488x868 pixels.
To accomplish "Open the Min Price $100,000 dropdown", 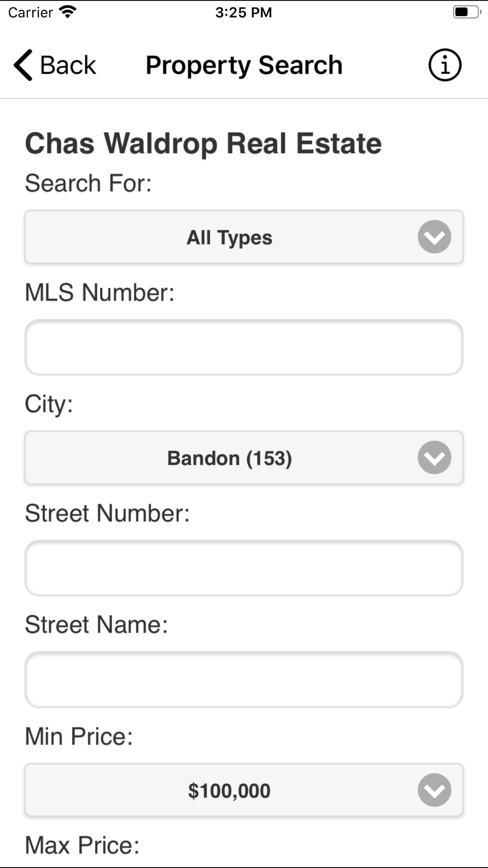I will pyautogui.click(x=244, y=790).
